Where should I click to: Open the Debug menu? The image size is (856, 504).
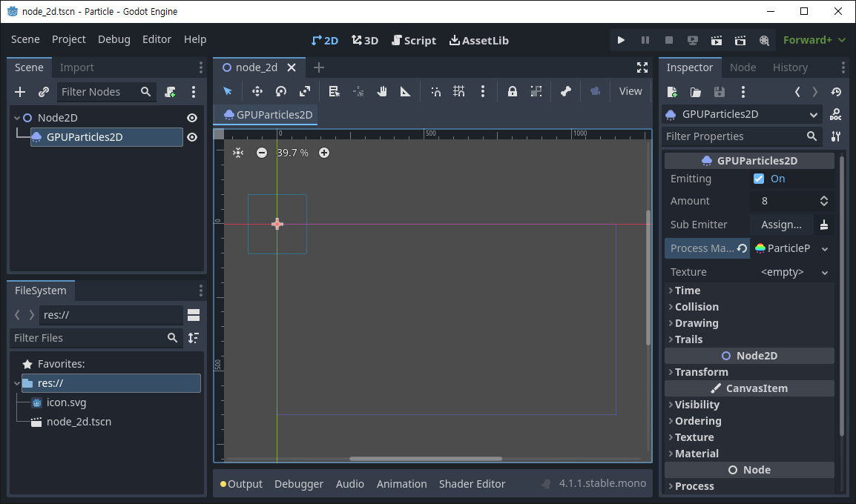tap(114, 39)
